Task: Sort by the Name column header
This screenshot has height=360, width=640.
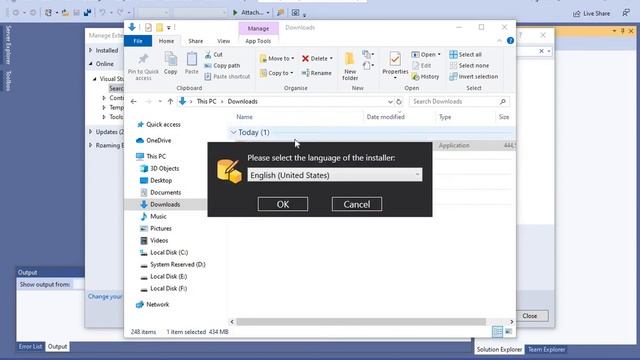Action: coord(244,117)
